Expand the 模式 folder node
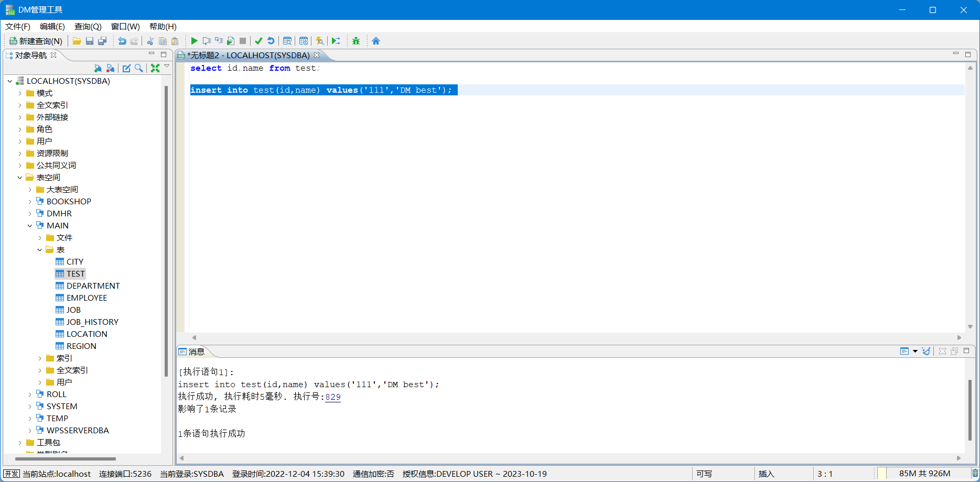Screen dimensions: 980x482 pyautogui.click(x=20, y=93)
